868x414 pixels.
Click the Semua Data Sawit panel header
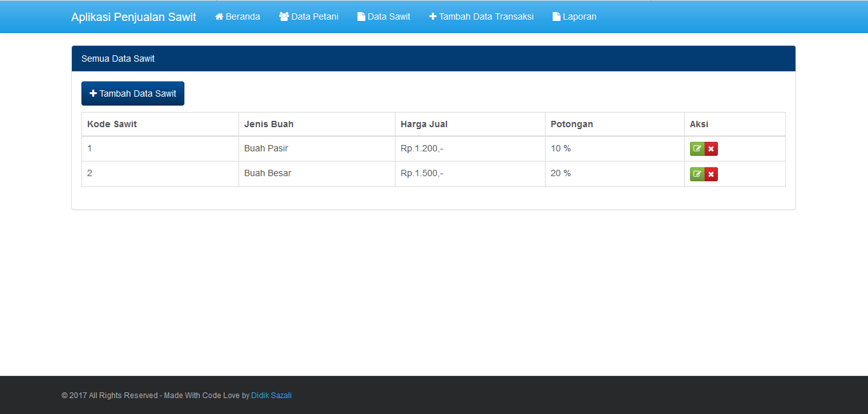pos(118,58)
